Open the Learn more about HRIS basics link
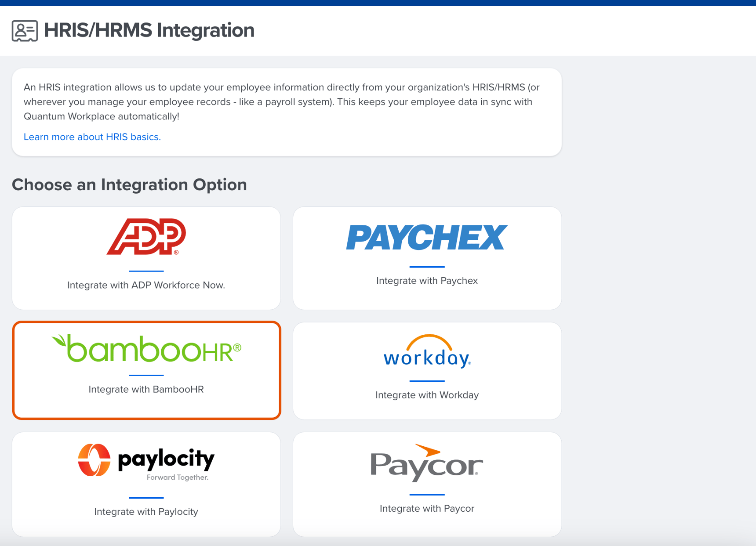Screen dimensions: 756x546 92,137
